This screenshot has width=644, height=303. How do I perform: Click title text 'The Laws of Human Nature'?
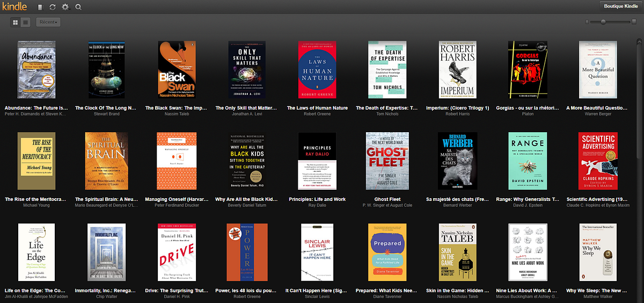[317, 108]
